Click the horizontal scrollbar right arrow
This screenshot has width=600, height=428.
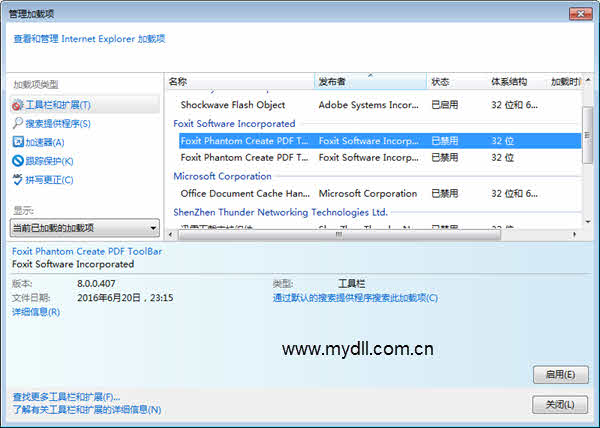(575, 234)
